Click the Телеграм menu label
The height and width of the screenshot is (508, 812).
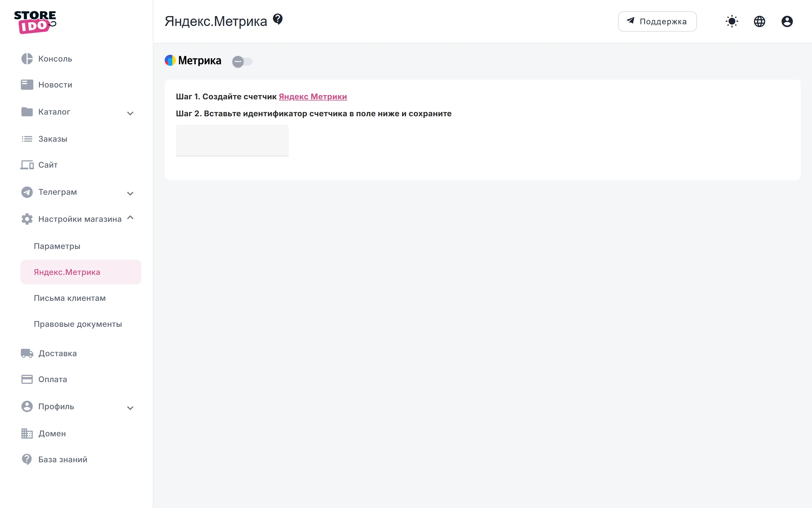pos(58,192)
